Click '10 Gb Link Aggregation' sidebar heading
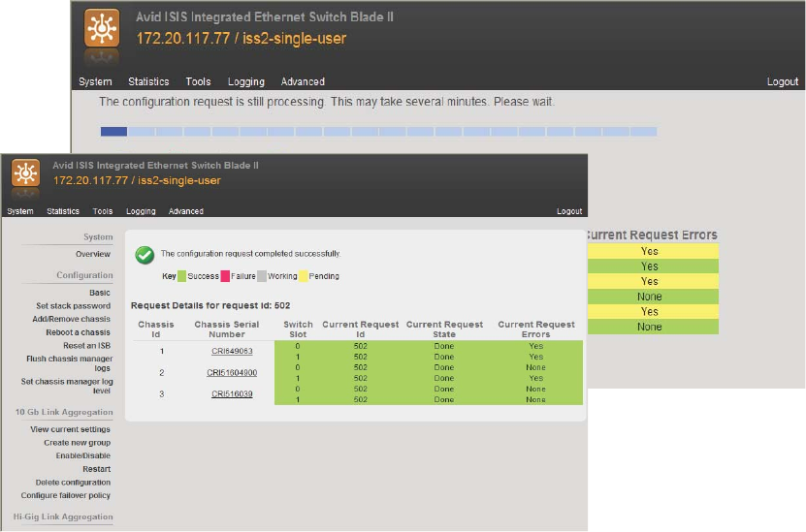Image resolution: width=806 pixels, height=532 pixels. click(x=64, y=412)
